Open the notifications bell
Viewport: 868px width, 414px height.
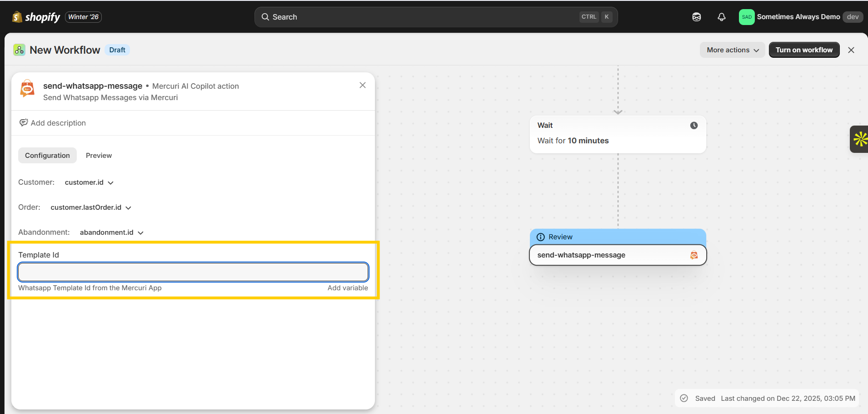click(x=721, y=17)
